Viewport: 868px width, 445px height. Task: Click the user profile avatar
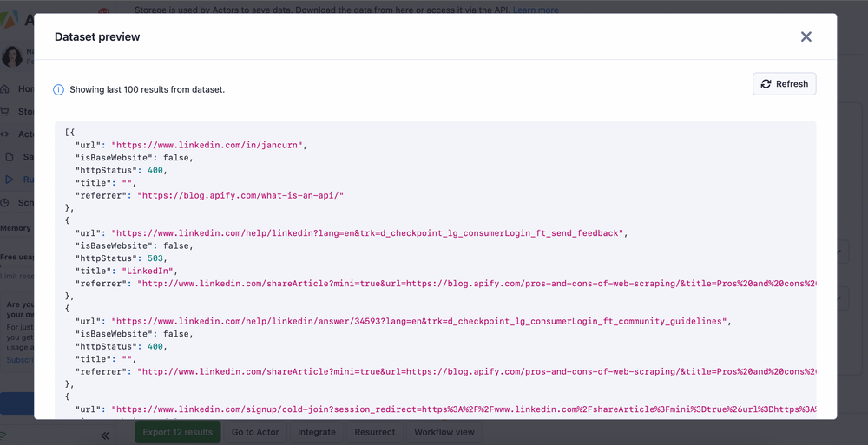point(11,56)
